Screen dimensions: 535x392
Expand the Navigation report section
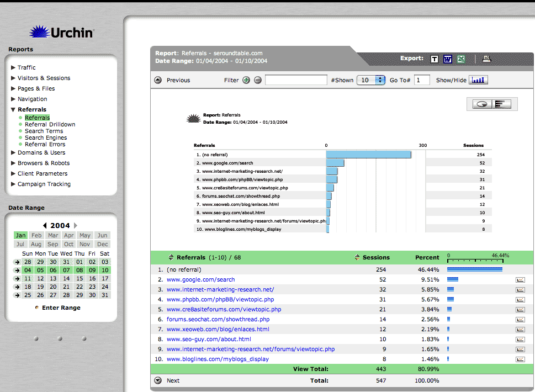(x=13, y=99)
